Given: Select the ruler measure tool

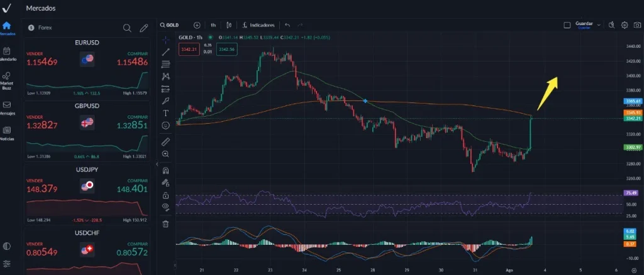Looking at the screenshot, I should point(165,142).
